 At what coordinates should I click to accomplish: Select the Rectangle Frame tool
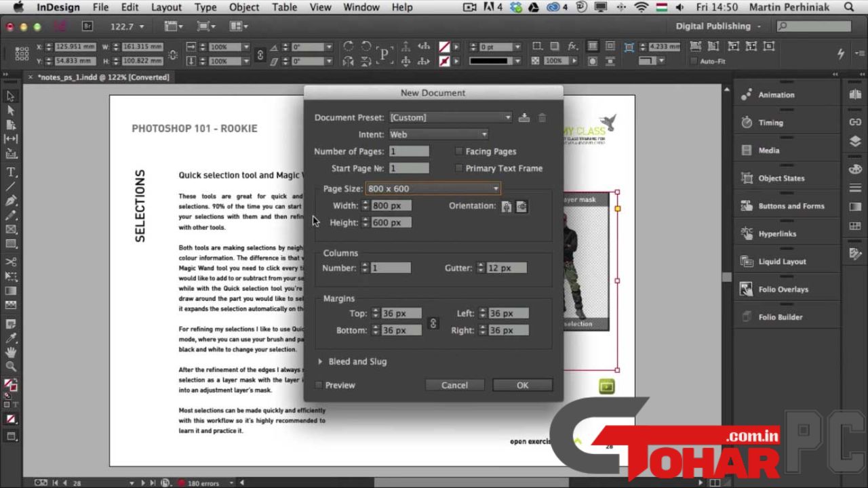[11, 229]
